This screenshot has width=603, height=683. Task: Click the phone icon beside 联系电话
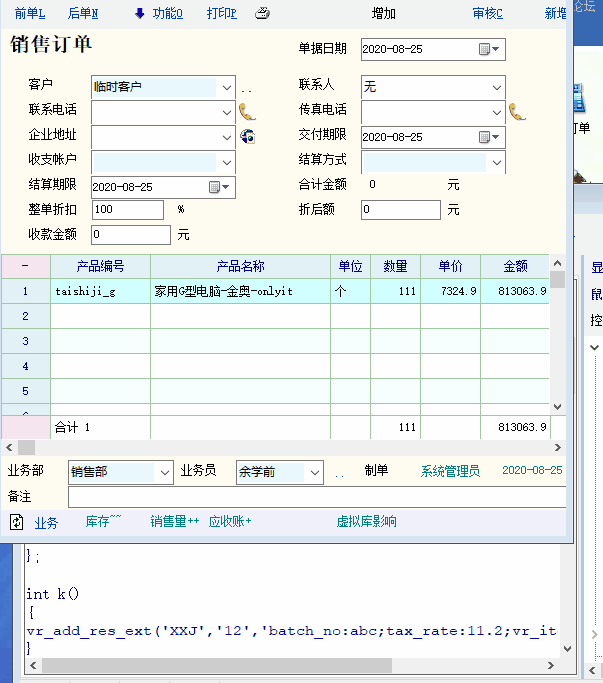[x=247, y=111]
